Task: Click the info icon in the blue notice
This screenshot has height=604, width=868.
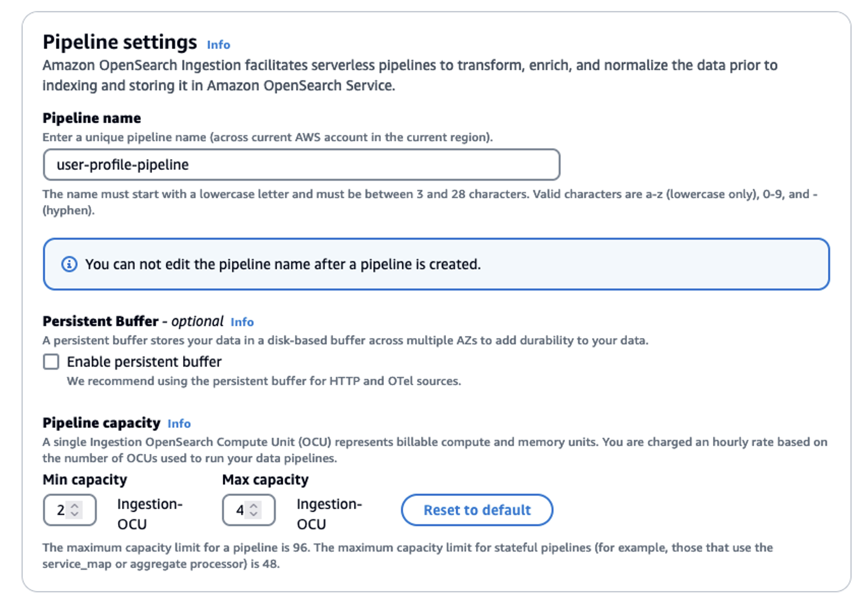Action: click(69, 264)
